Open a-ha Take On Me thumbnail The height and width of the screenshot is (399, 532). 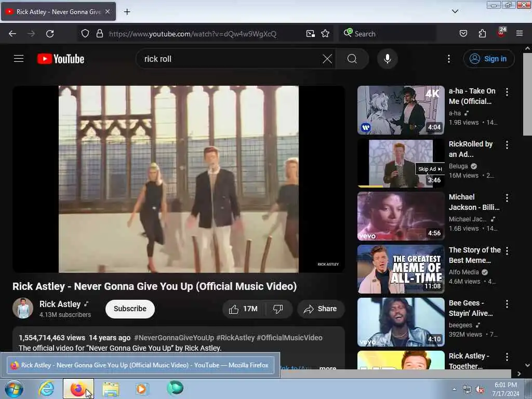[401, 110]
